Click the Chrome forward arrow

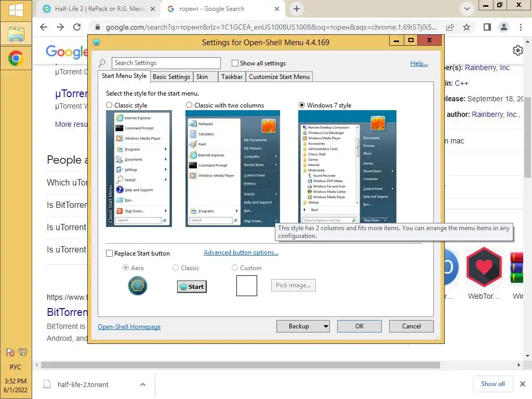coord(60,27)
